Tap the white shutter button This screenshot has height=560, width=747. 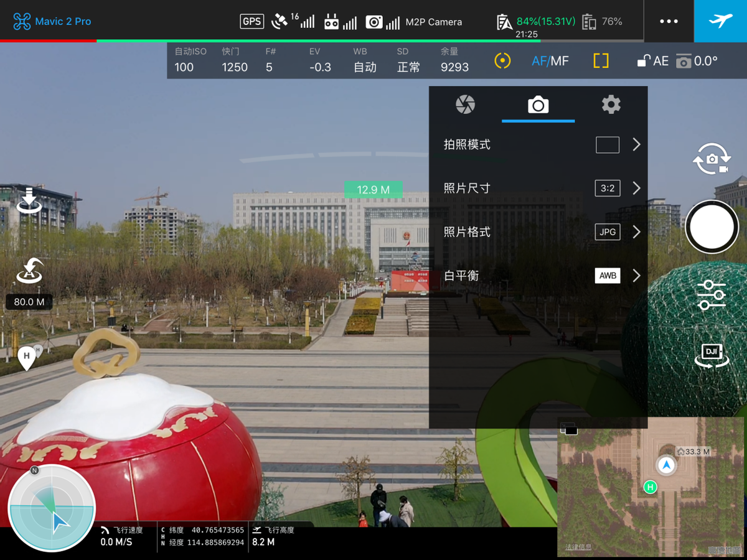point(712,227)
